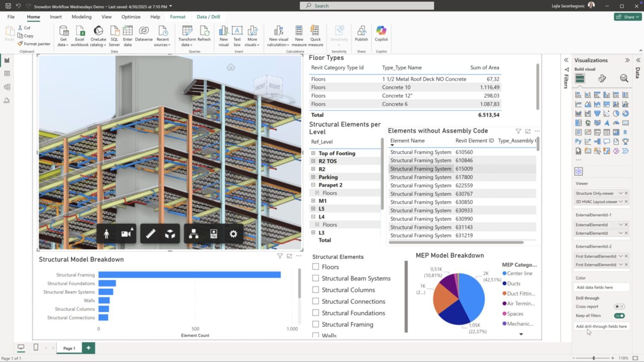
Task: Select the measure ruler tool in viewer
Action: (x=151, y=233)
